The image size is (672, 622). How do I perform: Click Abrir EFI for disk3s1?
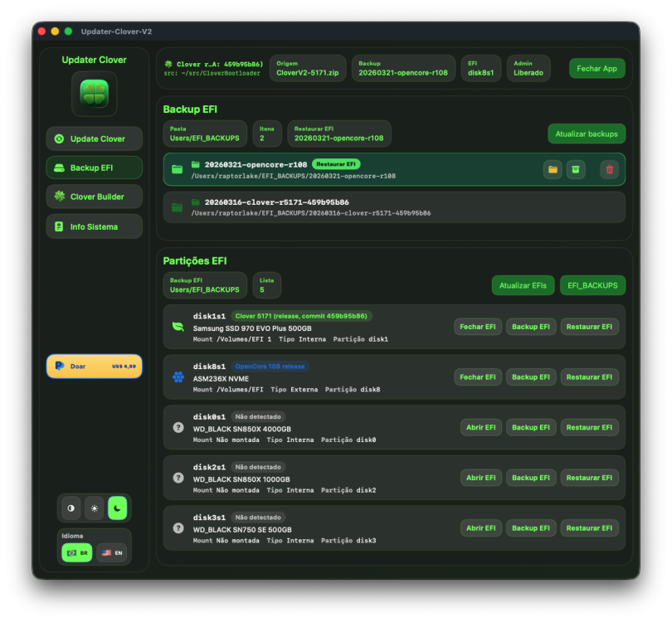point(481,528)
